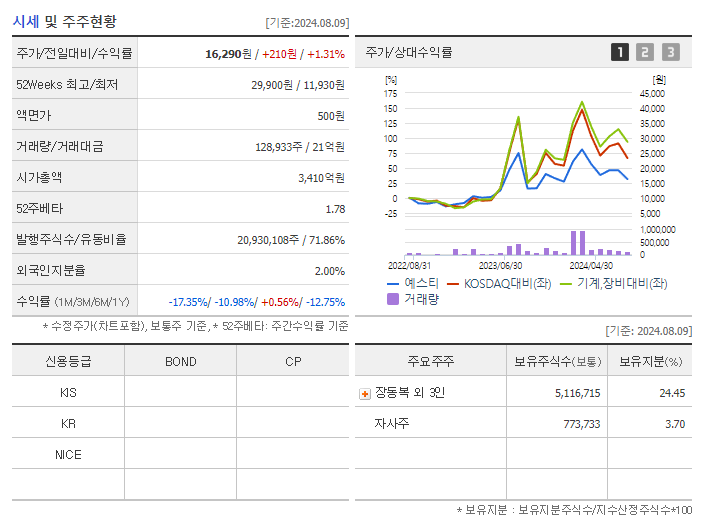The height and width of the screenshot is (525, 702).
Task: Click the blue 예스티 legend line
Action: point(393,284)
